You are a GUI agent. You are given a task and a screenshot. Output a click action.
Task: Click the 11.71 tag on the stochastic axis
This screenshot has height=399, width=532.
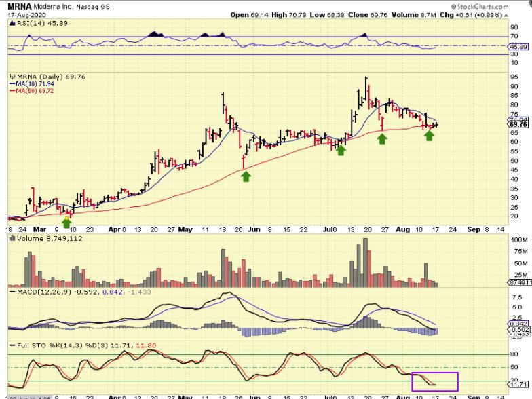click(x=518, y=384)
